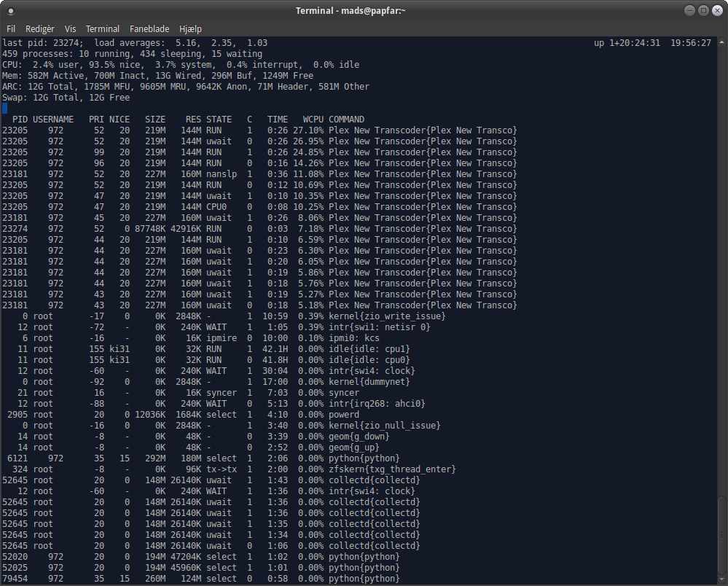Click PID '6121' in the list
The image size is (728, 586).
[17, 458]
